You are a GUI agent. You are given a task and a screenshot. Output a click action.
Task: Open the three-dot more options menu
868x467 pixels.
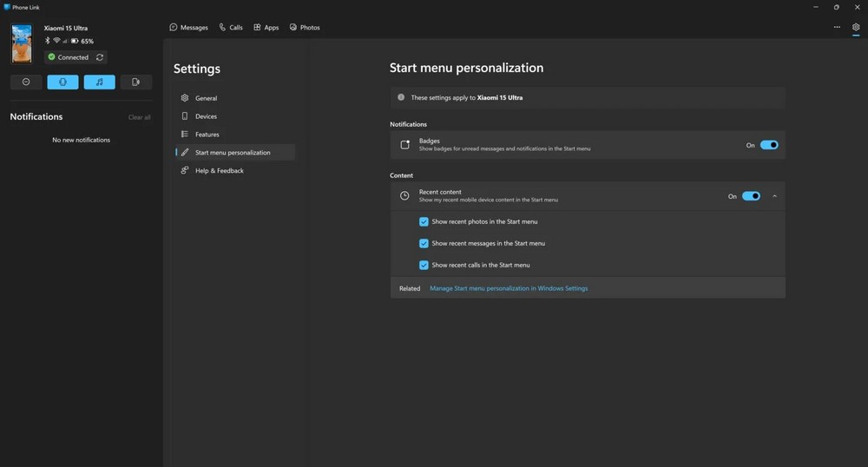click(x=837, y=27)
